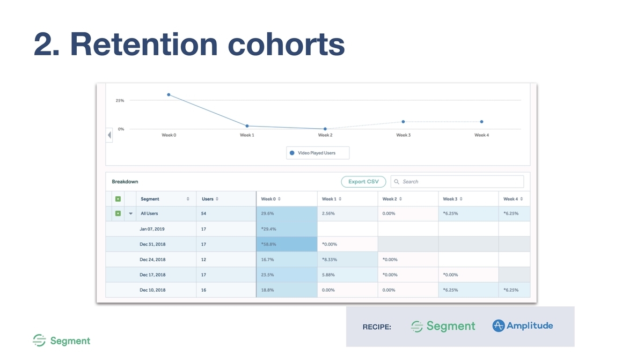Screen dimensions: 644x362
Task: Click the Week 4 chart data point
Action: click(481, 122)
